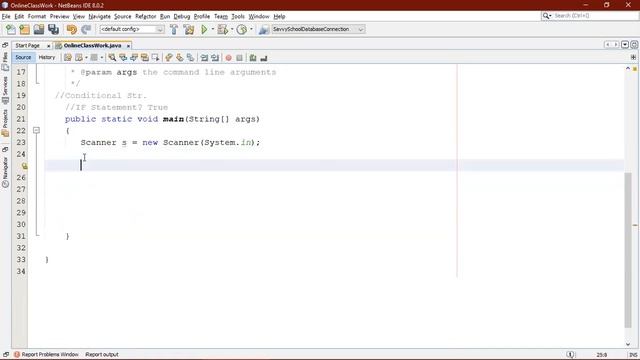Click Report output in status bar
The image size is (640, 360).
(x=102, y=354)
